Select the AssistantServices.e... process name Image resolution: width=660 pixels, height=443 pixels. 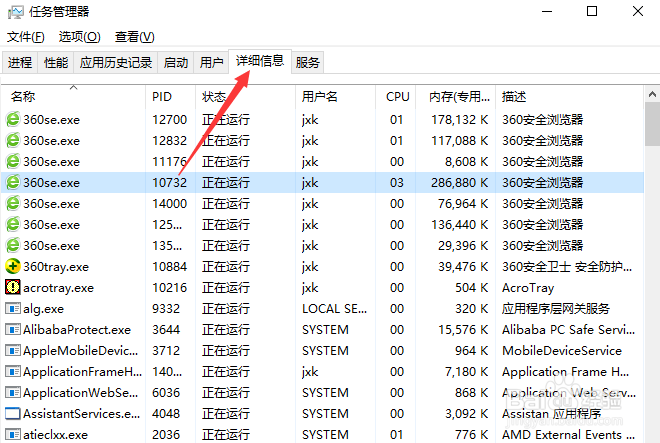coord(82,414)
